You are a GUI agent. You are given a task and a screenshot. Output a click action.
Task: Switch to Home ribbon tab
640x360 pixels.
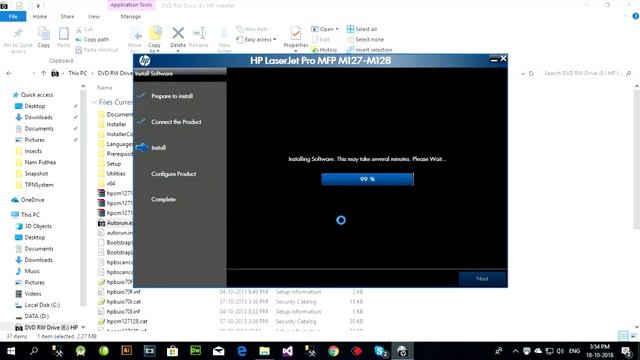pyautogui.click(x=40, y=16)
